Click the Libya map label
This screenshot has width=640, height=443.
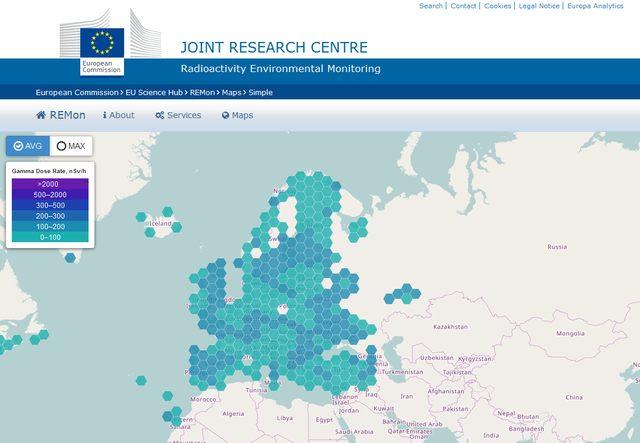(284, 418)
